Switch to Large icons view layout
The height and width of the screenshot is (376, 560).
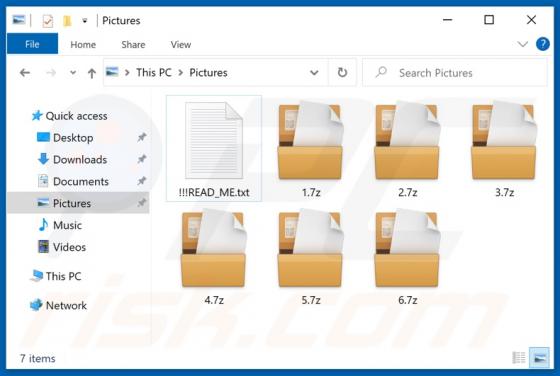tap(539, 357)
